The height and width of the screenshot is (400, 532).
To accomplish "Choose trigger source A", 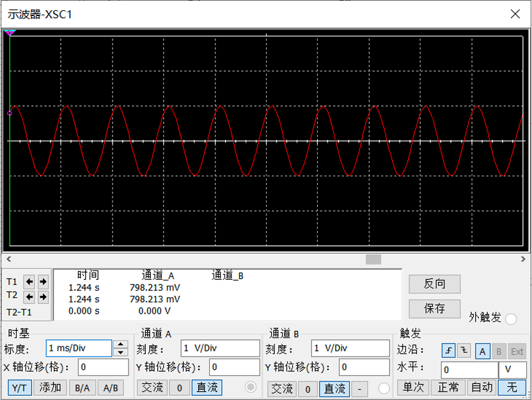I will 482,351.
